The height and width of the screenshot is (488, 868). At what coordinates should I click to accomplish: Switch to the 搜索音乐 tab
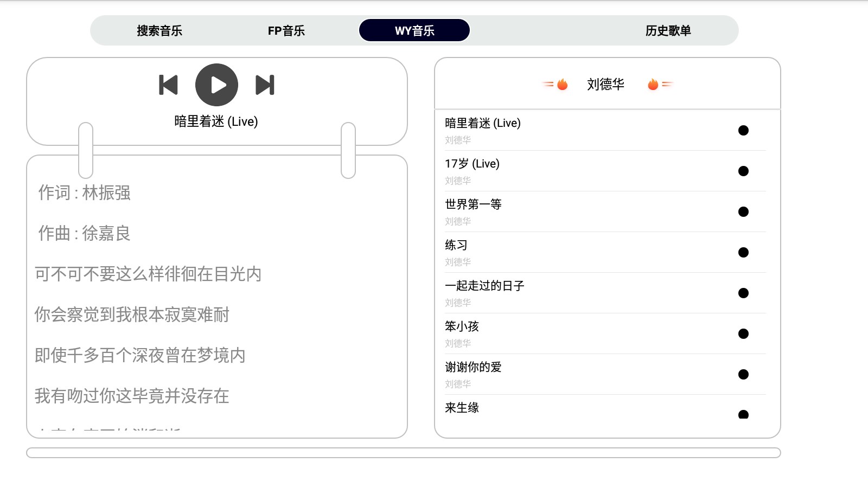(x=159, y=31)
